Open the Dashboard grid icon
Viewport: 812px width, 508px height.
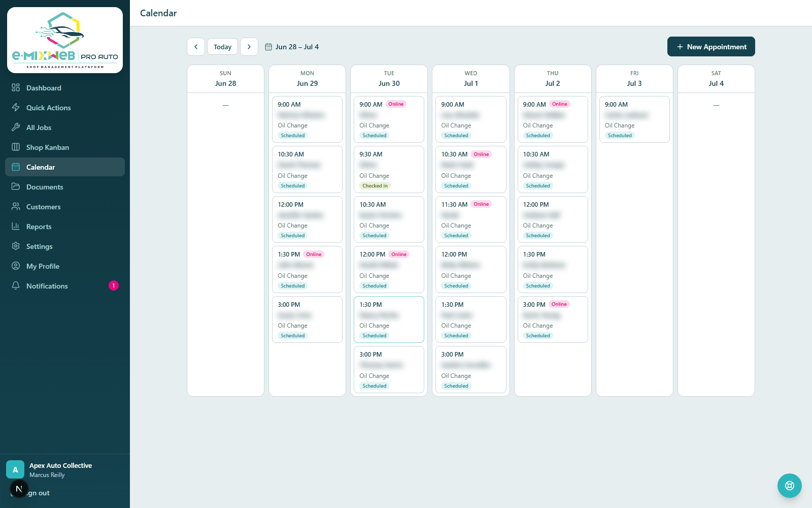[x=16, y=88]
